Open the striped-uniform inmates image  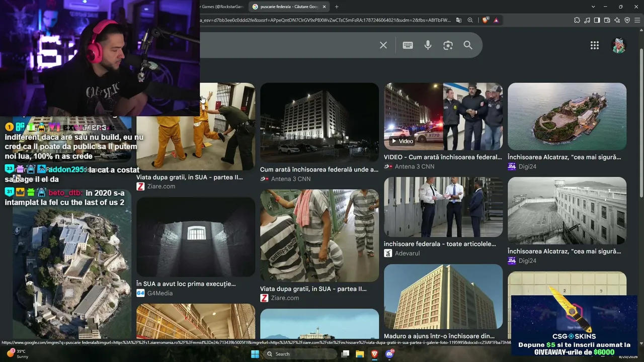coord(319,236)
